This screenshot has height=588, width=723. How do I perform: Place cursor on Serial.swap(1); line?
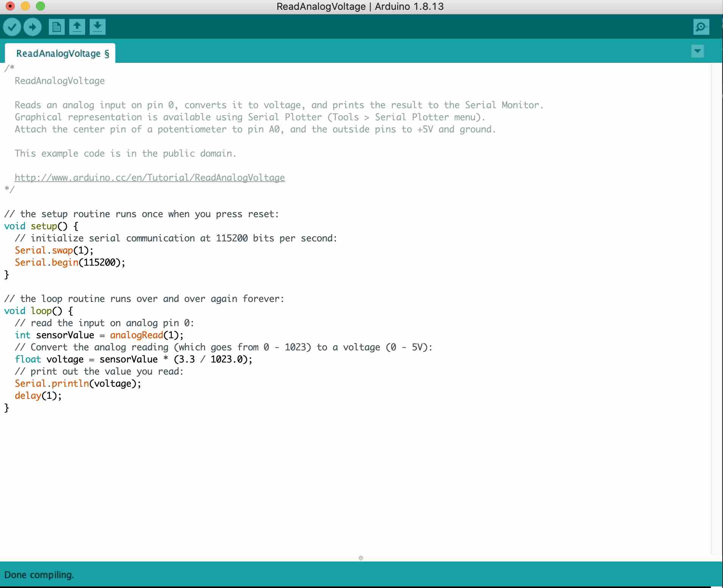click(54, 250)
